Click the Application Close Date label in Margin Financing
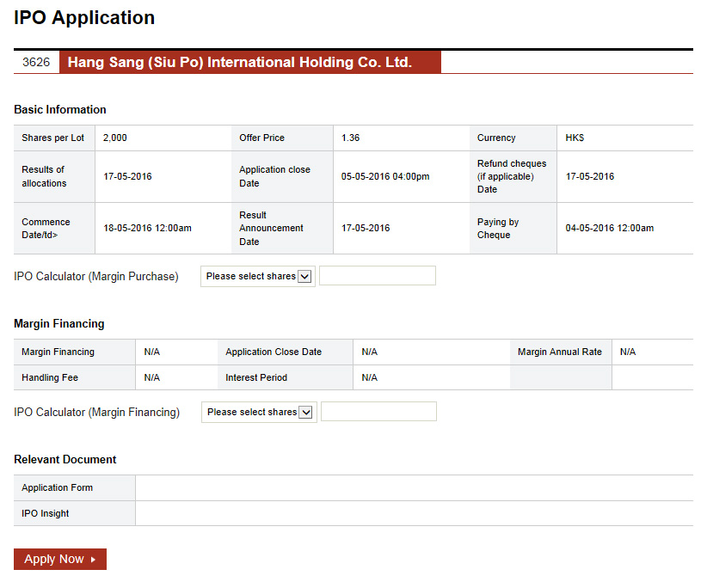This screenshot has height=588, width=707. coord(274,352)
